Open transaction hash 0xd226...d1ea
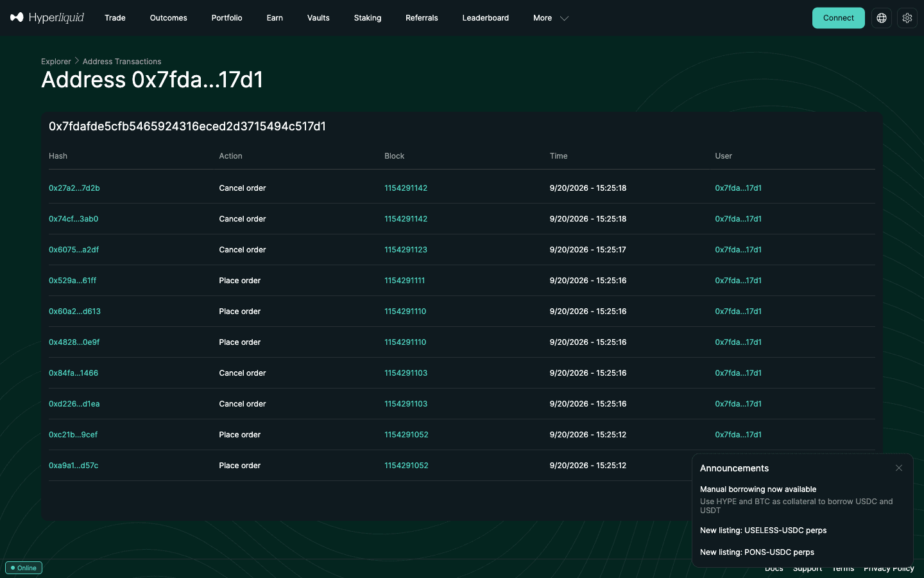The width and height of the screenshot is (924, 578). tap(74, 404)
